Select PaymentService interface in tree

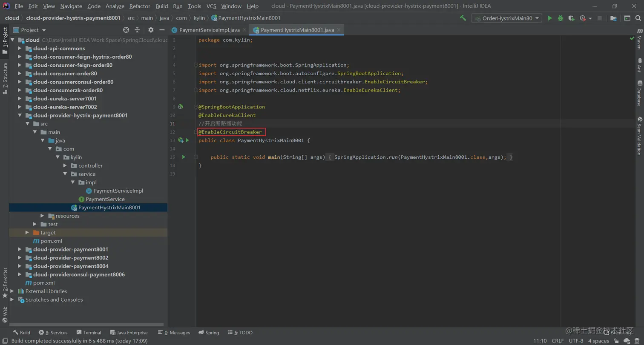click(105, 199)
